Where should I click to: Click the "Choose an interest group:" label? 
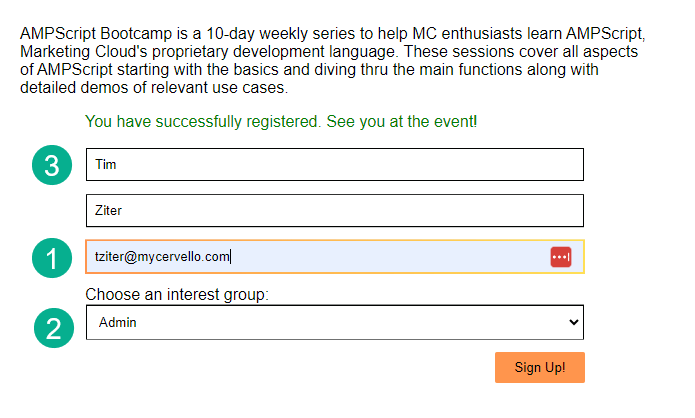pos(177,294)
